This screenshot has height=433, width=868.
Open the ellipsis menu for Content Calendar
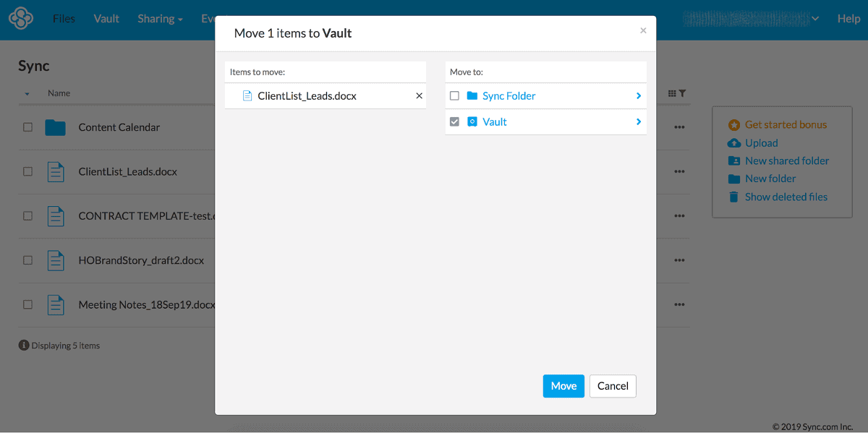point(679,127)
